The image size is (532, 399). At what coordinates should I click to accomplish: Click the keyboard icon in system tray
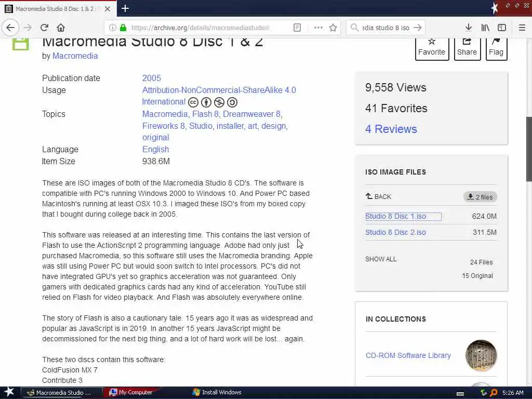click(x=460, y=393)
